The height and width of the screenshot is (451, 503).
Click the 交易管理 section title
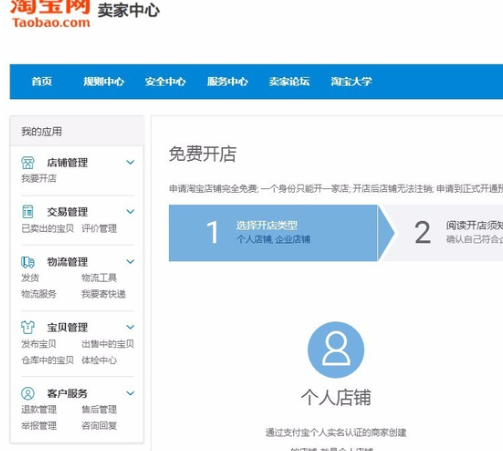(x=67, y=212)
